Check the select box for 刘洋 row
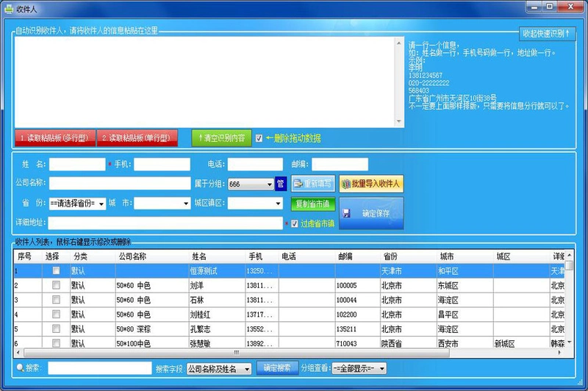The image size is (588, 391). click(56, 285)
